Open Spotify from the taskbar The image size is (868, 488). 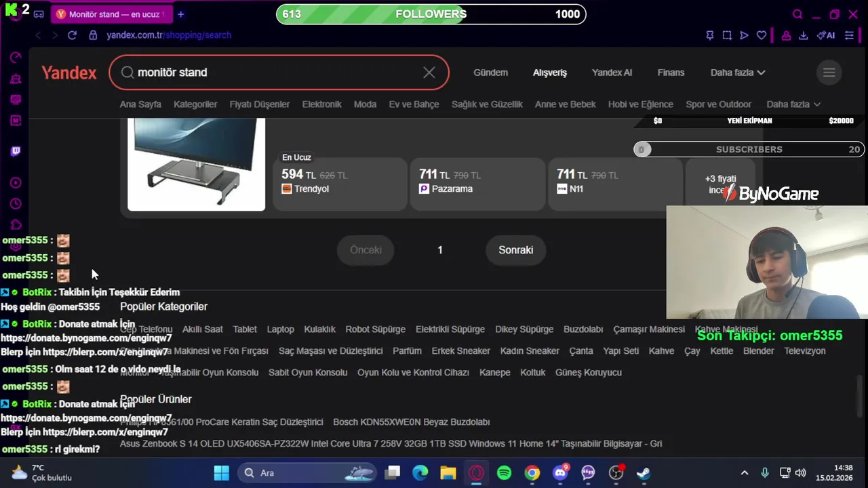point(504,472)
